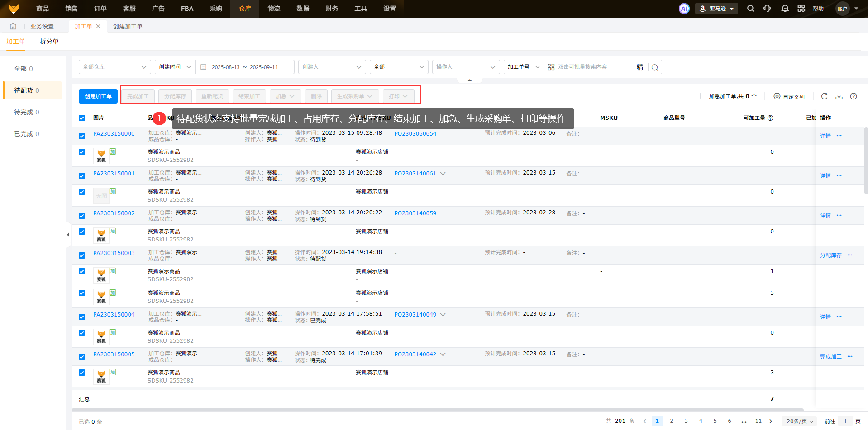The image size is (868, 430).
Task: Click the home icon in tab bar
Action: 13,26
